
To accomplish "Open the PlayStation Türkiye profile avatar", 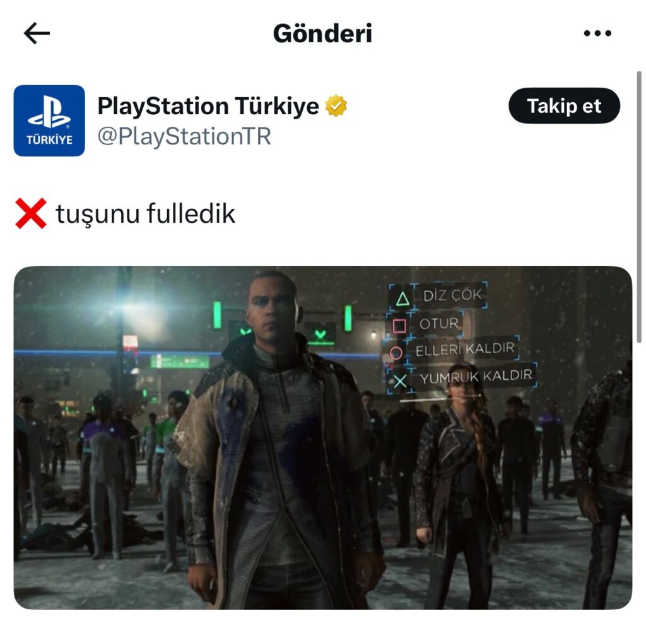I will pos(49,120).
